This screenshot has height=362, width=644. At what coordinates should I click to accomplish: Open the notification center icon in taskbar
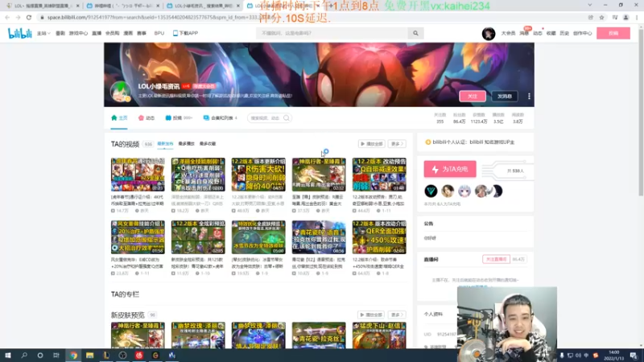[634, 356]
